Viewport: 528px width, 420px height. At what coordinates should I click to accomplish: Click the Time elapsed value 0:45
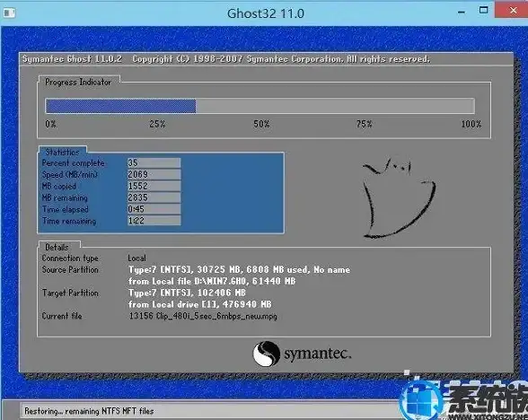(154, 209)
